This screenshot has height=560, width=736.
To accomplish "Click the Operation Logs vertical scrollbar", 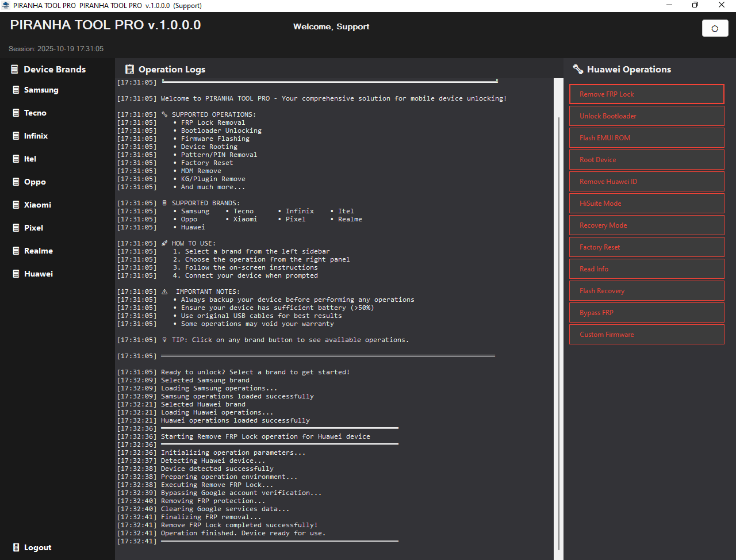I will [558, 333].
